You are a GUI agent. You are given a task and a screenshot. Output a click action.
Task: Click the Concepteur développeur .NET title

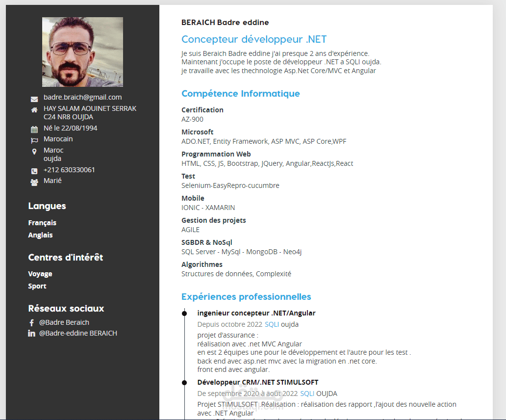coord(254,39)
